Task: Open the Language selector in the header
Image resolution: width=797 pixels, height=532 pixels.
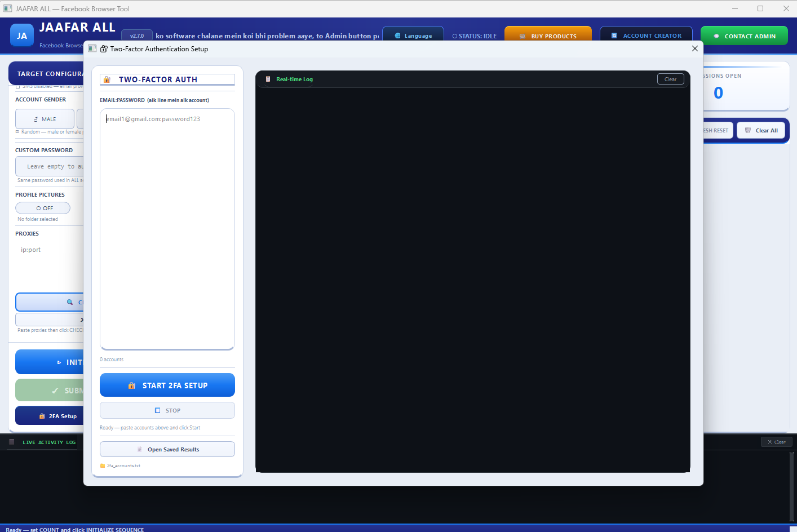Action: 413,36
